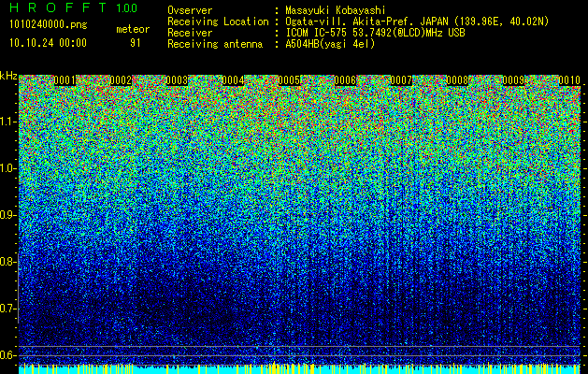Click the 'Receiver' field label

pos(190,33)
